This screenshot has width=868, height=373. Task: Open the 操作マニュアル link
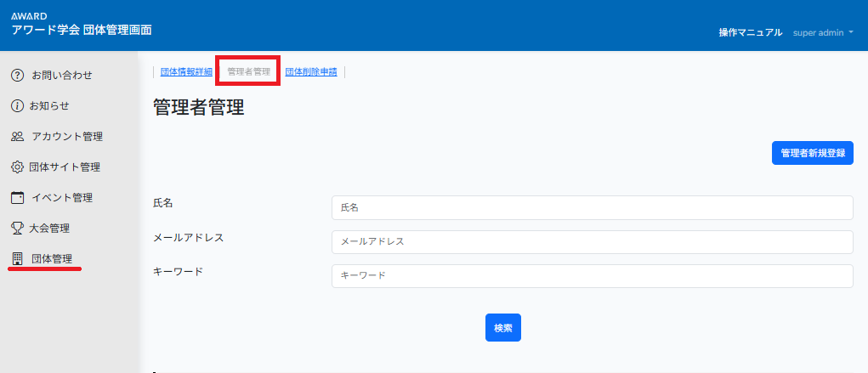pyautogui.click(x=750, y=32)
